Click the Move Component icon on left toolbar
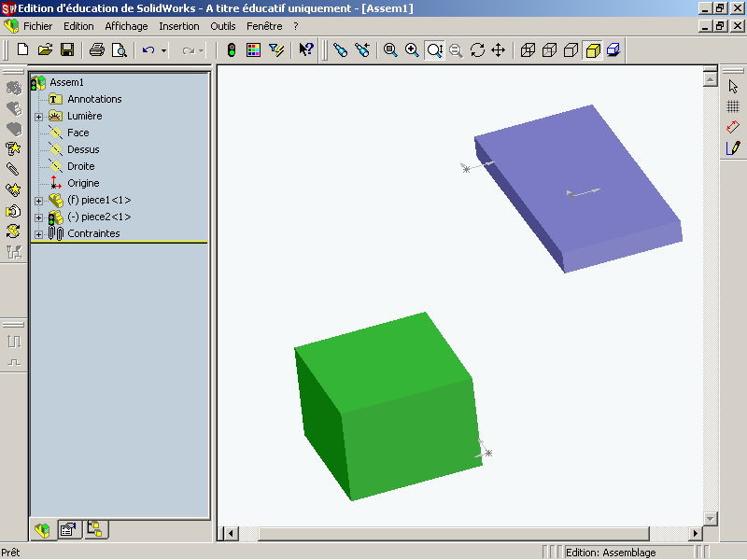This screenshot has width=747, height=560. pyautogui.click(x=13, y=211)
